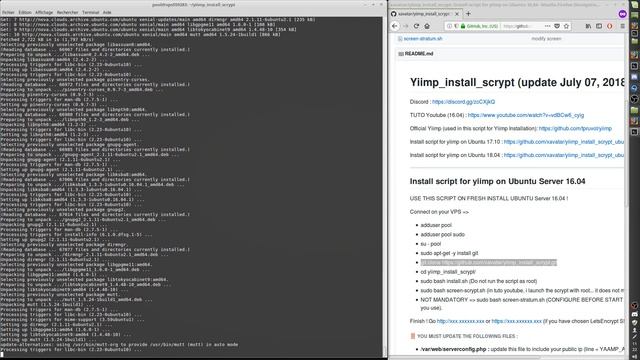Open tracking protection shield panel
This screenshot has height=360, width=640.
click(456, 26)
